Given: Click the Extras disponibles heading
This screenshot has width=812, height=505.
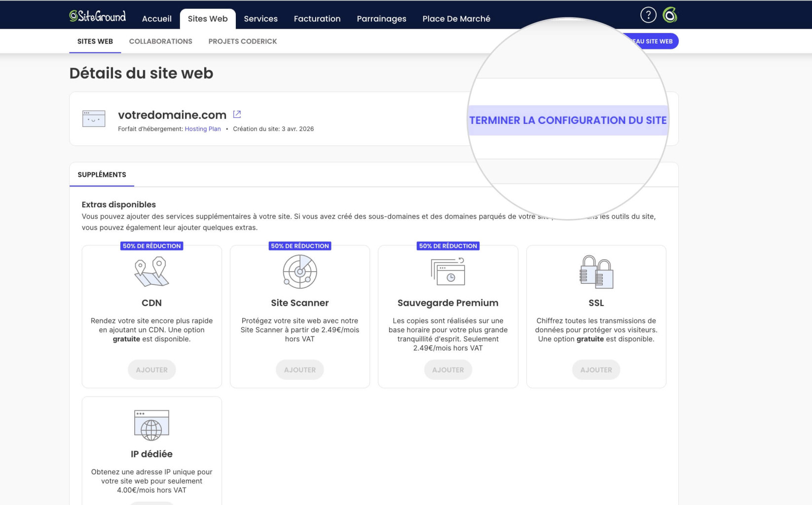Looking at the screenshot, I should (119, 204).
